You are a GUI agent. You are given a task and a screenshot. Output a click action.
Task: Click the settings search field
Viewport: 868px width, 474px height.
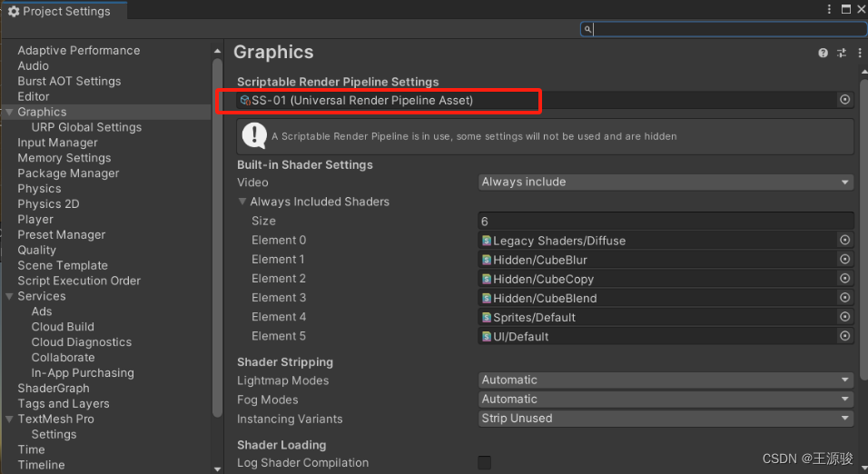click(x=723, y=29)
